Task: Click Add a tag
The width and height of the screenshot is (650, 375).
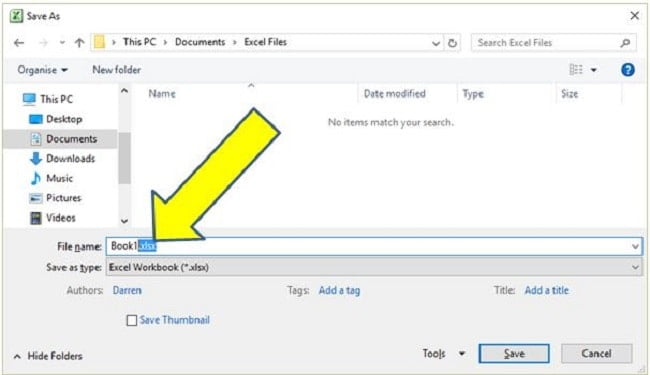Action: [339, 290]
